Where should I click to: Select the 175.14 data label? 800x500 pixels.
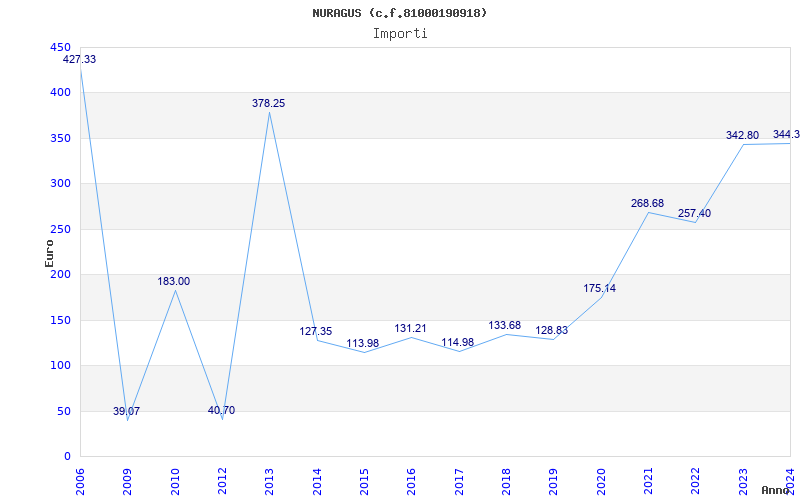pyautogui.click(x=599, y=288)
